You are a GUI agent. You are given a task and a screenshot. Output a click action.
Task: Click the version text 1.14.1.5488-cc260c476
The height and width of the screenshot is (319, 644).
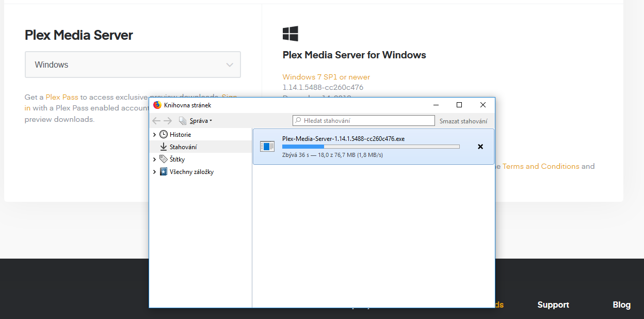coord(323,87)
